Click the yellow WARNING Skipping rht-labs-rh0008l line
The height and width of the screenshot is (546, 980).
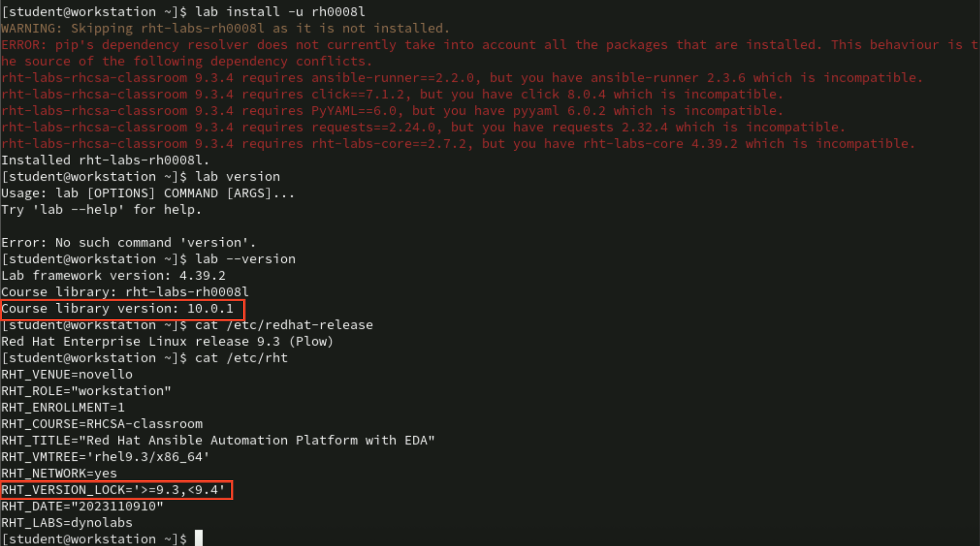[x=225, y=28]
